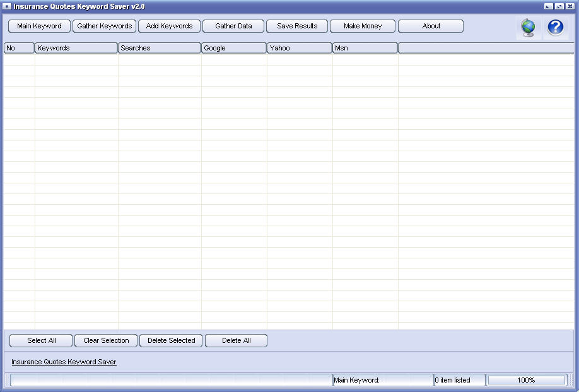Click the application icon in title bar
The width and height of the screenshot is (579, 392).
pos(7,6)
